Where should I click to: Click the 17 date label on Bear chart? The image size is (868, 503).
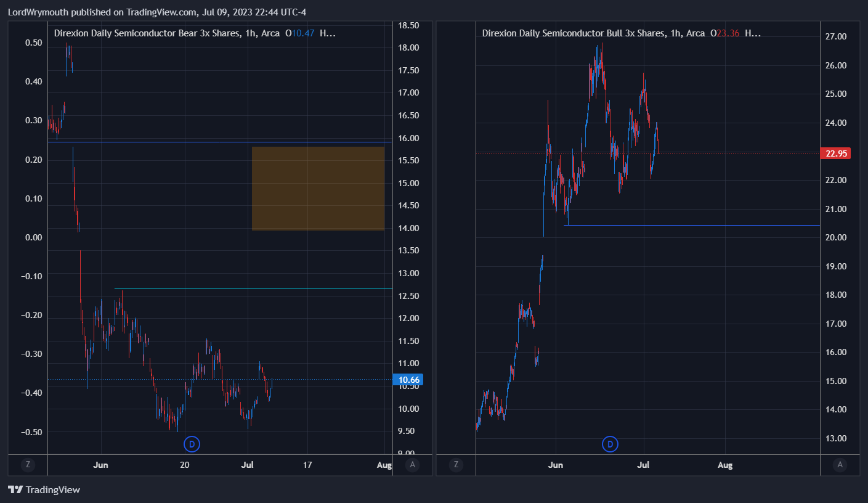click(308, 465)
